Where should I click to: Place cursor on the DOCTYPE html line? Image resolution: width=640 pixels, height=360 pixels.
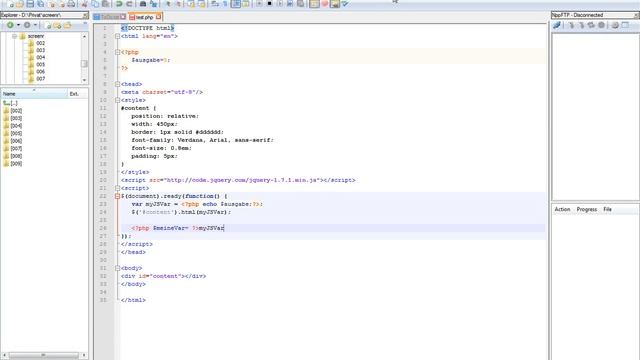(x=148, y=28)
